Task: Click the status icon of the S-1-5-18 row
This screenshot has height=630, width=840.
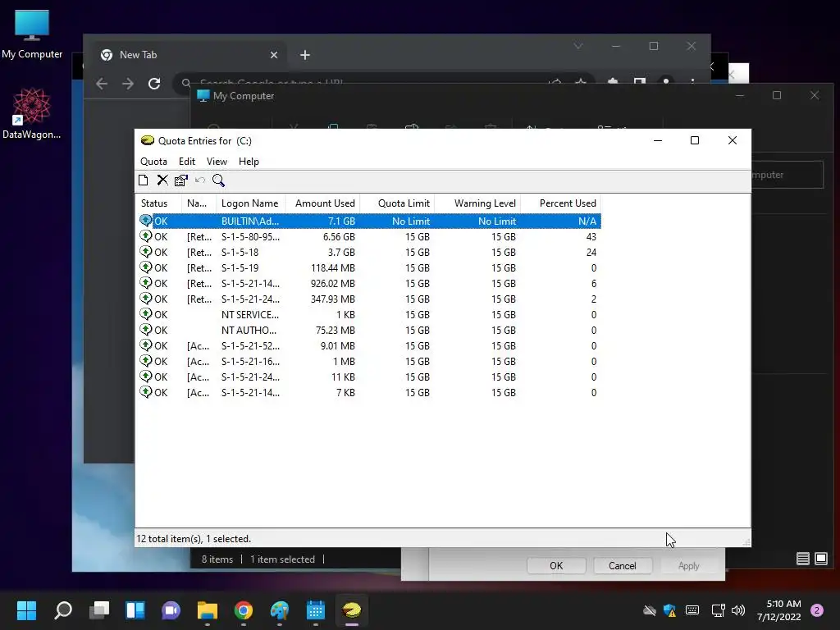Action: (x=146, y=252)
